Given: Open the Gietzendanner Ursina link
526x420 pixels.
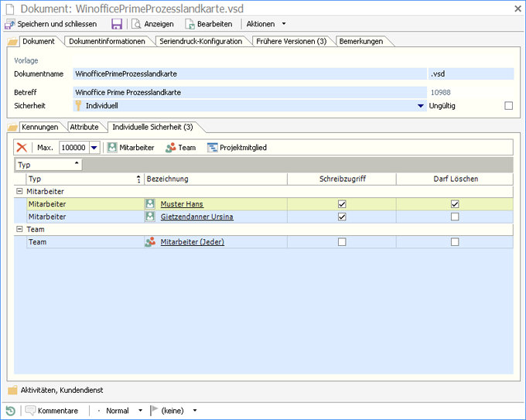Looking at the screenshot, I should pyautogui.click(x=197, y=217).
